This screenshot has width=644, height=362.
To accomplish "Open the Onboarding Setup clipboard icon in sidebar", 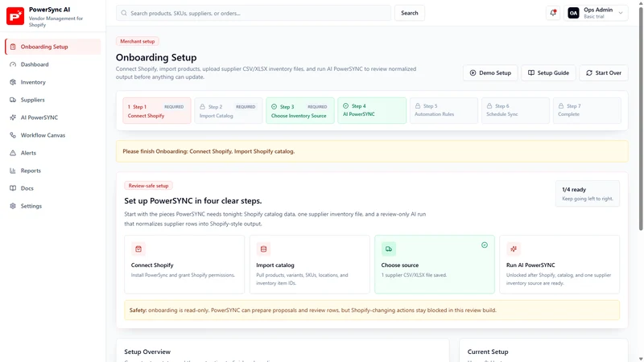I will coord(13,47).
